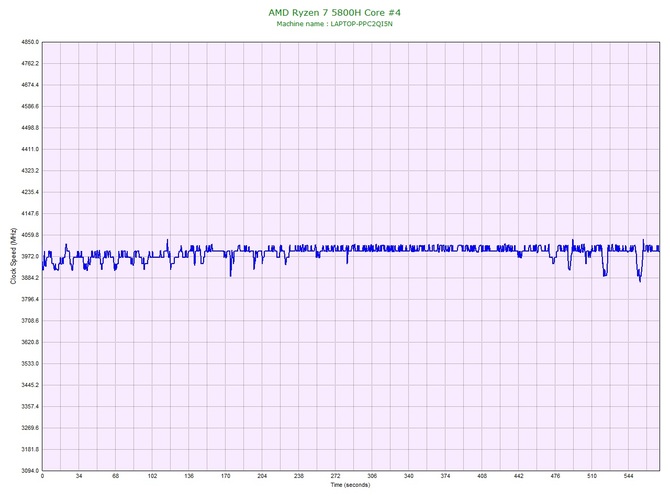Click the 272 tick on the time axis

click(335, 476)
